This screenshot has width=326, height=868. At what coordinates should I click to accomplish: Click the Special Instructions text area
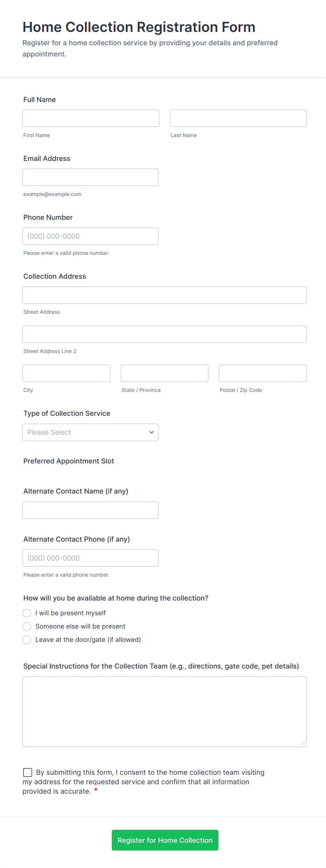pyautogui.click(x=164, y=712)
